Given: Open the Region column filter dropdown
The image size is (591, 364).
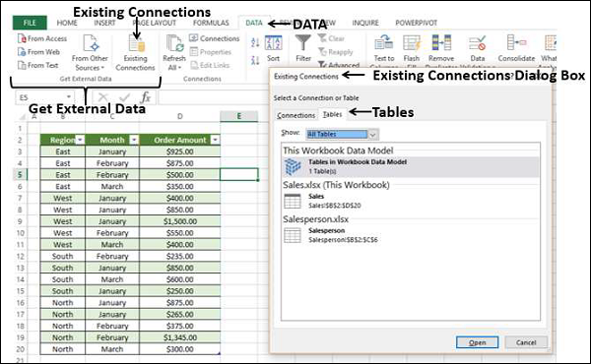Looking at the screenshot, I should point(80,140).
